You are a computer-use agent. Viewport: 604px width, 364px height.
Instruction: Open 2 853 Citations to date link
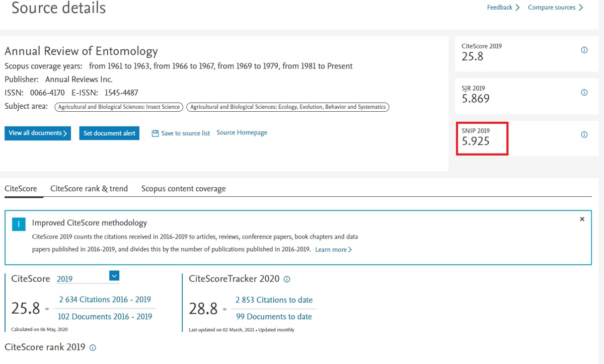tap(274, 300)
